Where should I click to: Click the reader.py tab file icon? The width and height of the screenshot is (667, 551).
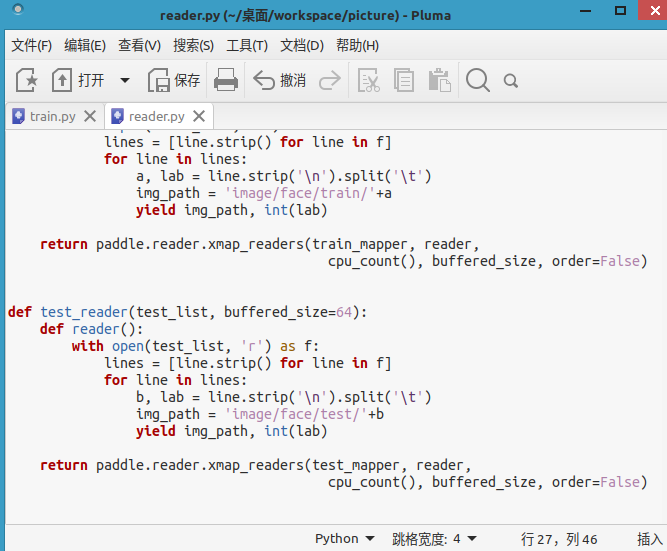(117, 116)
